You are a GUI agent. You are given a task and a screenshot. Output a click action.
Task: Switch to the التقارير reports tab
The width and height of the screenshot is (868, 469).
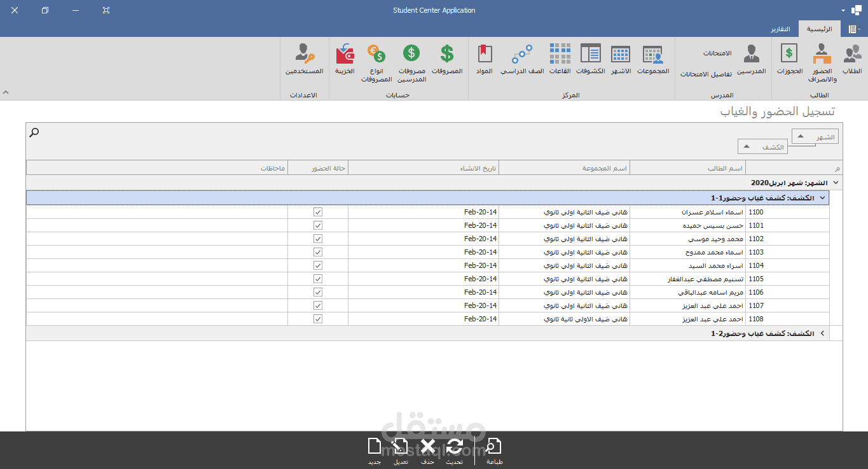coord(781,29)
